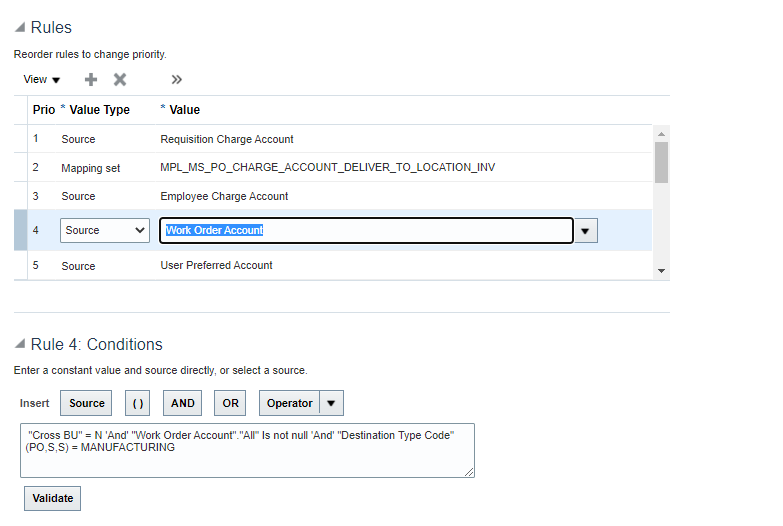
Task: Click the Source cell in priority 1 row
Action: pos(78,139)
